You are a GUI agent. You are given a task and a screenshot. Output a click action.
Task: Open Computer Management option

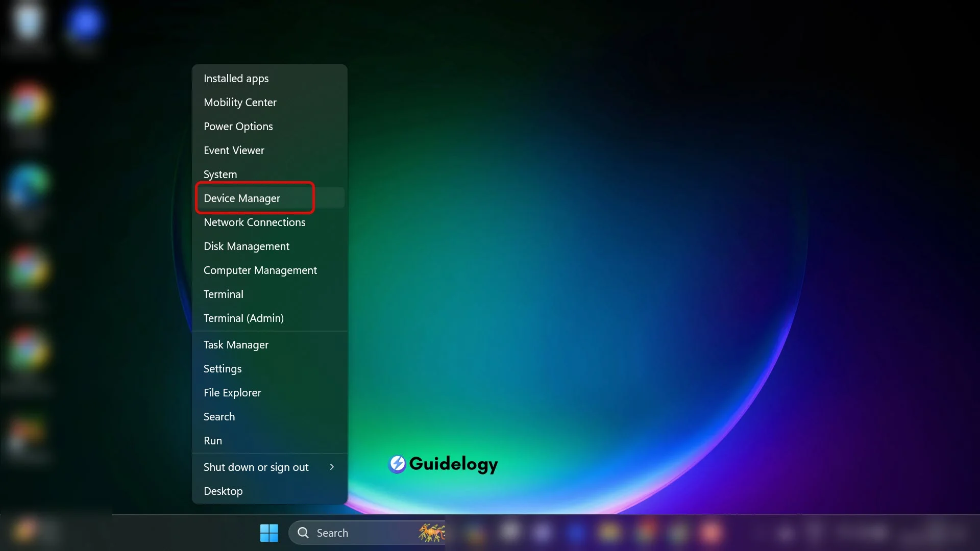pos(260,270)
